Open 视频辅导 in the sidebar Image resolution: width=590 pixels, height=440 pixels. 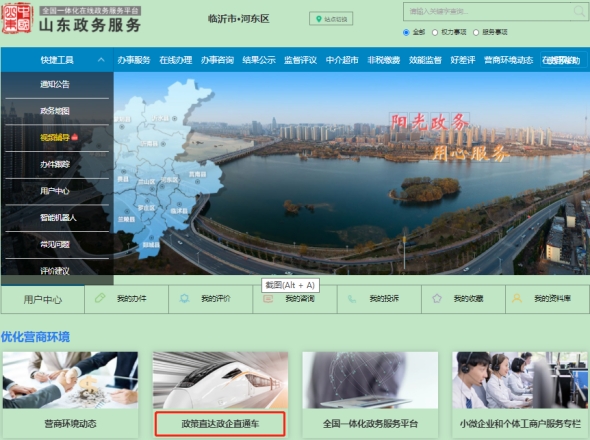click(55, 137)
